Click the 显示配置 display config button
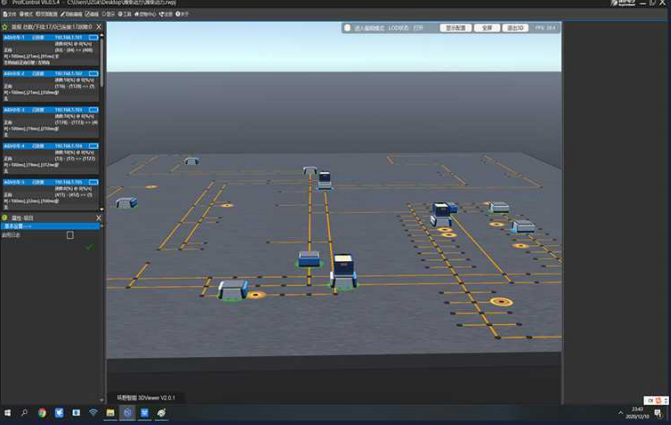The width and height of the screenshot is (671, 425). click(x=455, y=28)
